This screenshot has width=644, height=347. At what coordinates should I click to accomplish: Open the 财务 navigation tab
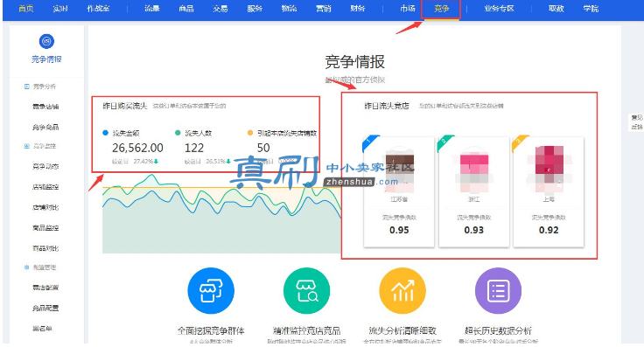pyautogui.click(x=357, y=9)
